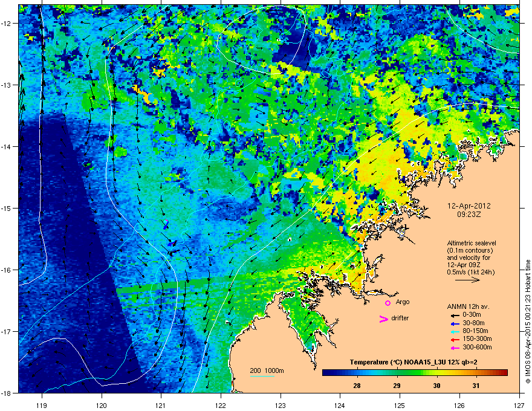This screenshot has width=532, height=411.
Task: Click the magenta Argo circle legend marker
Action: coord(388,303)
